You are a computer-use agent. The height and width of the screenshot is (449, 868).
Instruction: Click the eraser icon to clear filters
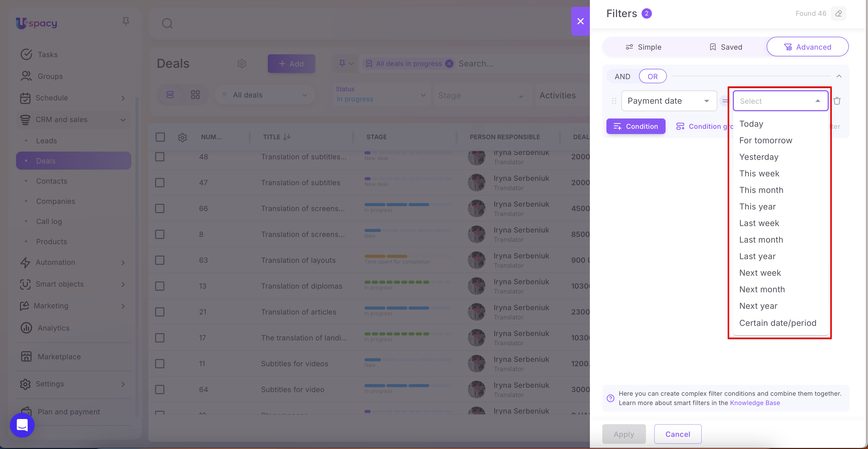coord(839,13)
